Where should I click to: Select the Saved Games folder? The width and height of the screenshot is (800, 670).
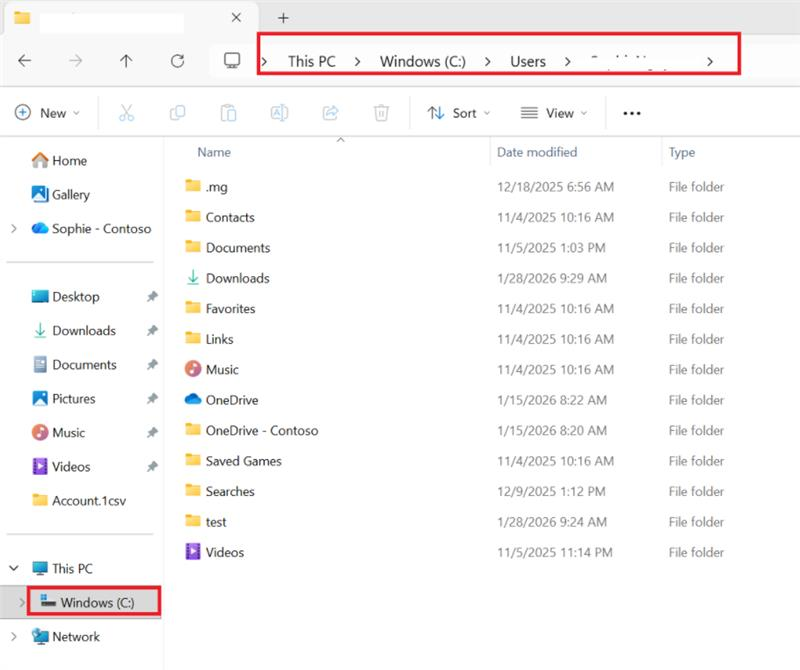click(x=233, y=461)
